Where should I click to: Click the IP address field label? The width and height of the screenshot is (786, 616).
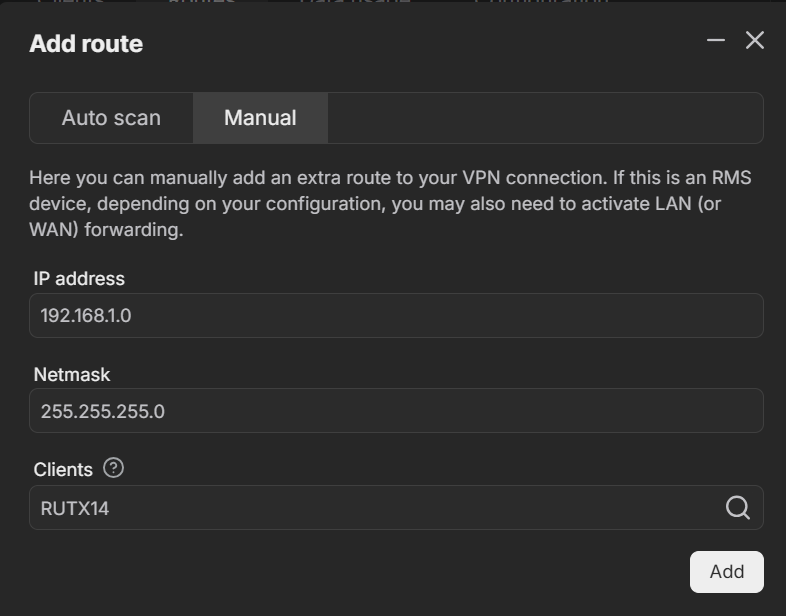(x=79, y=279)
